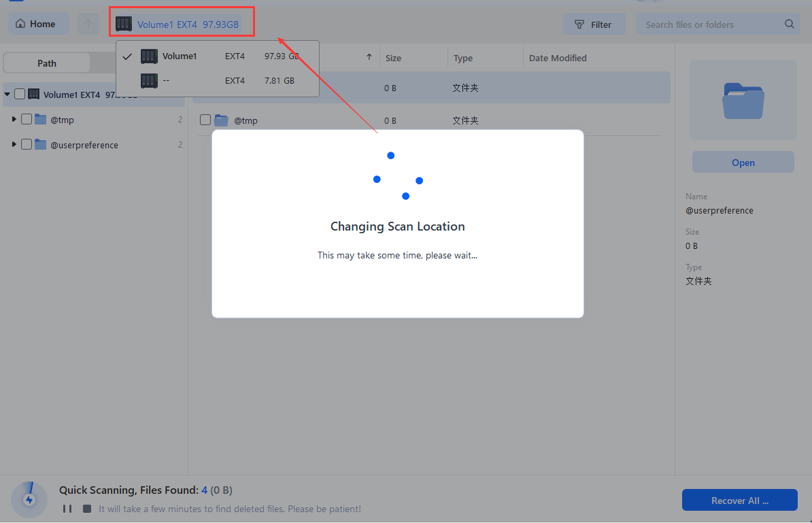
Task: Click the @userpreference folder icon in tree
Action: point(40,144)
